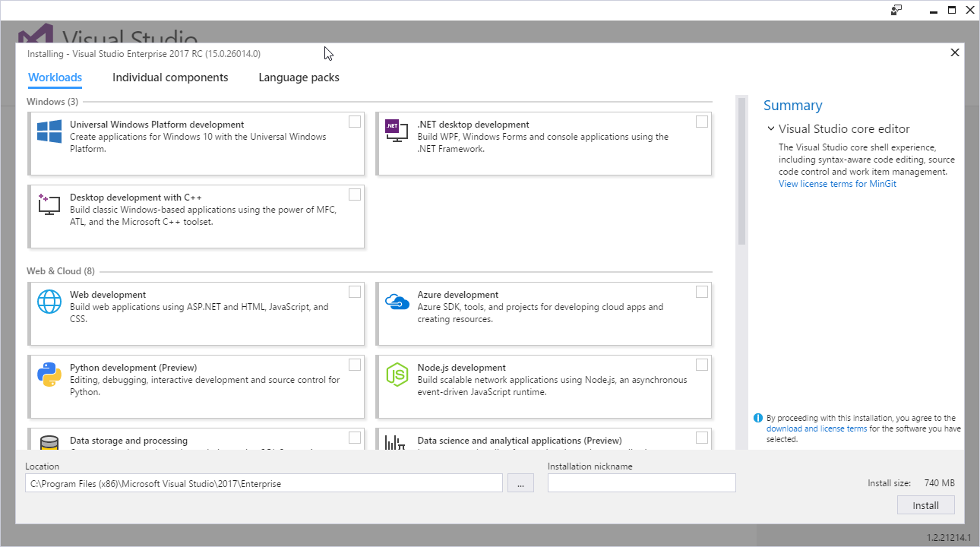
Task: Select the Desktop development with C++ icon
Action: (x=49, y=203)
